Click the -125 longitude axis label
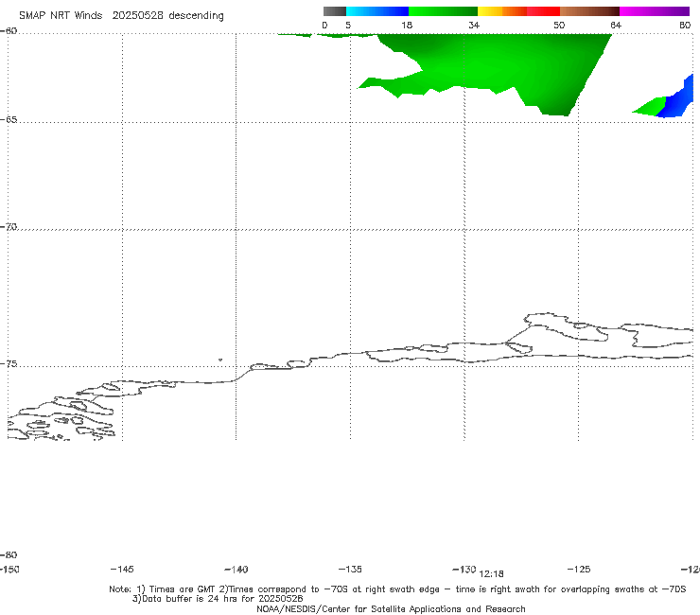700x615 pixels. (579, 570)
